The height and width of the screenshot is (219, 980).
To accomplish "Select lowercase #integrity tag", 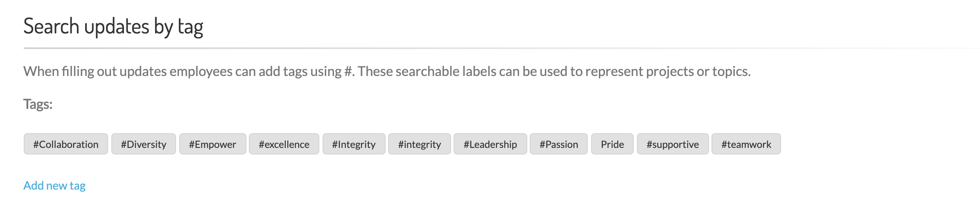I will tap(420, 144).
